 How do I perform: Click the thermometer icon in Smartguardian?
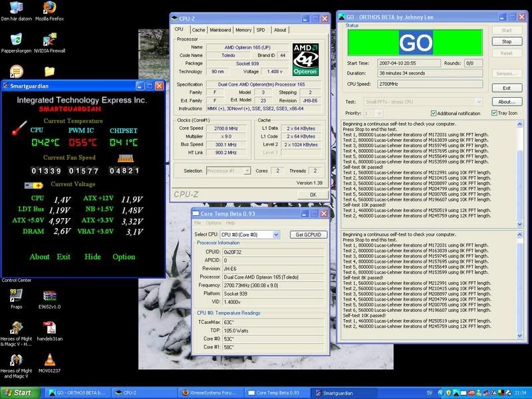pyautogui.click(x=19, y=128)
